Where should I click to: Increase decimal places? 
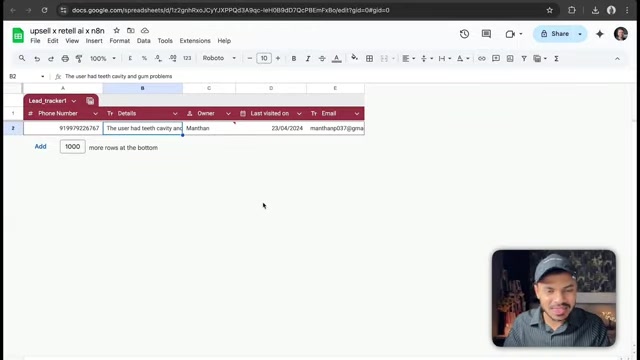pos(173,58)
